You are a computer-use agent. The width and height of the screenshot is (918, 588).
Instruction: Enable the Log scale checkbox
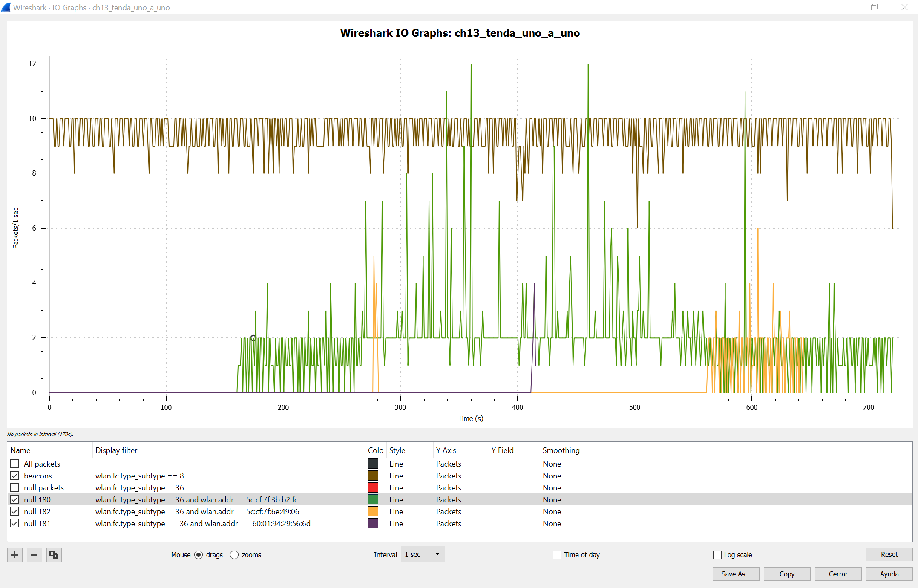(717, 555)
